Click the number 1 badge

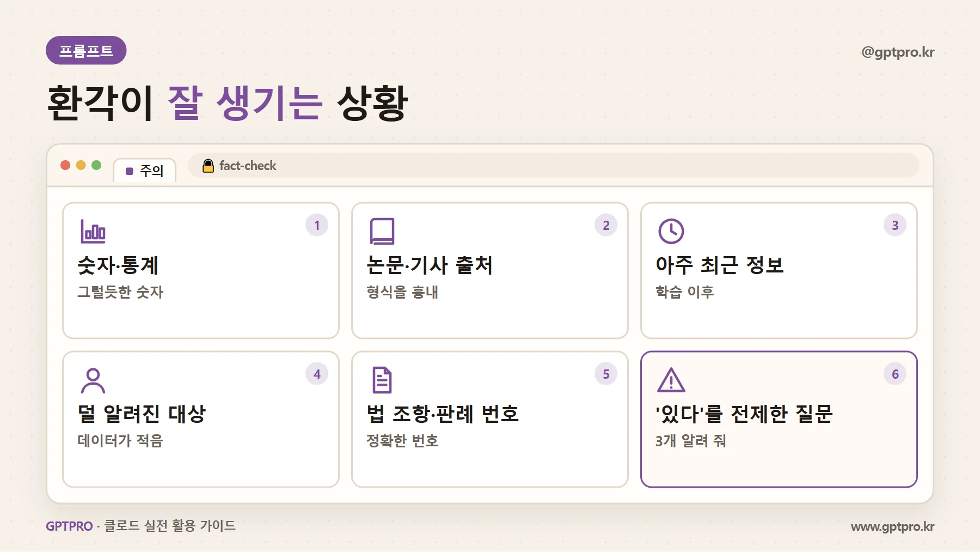point(317,225)
